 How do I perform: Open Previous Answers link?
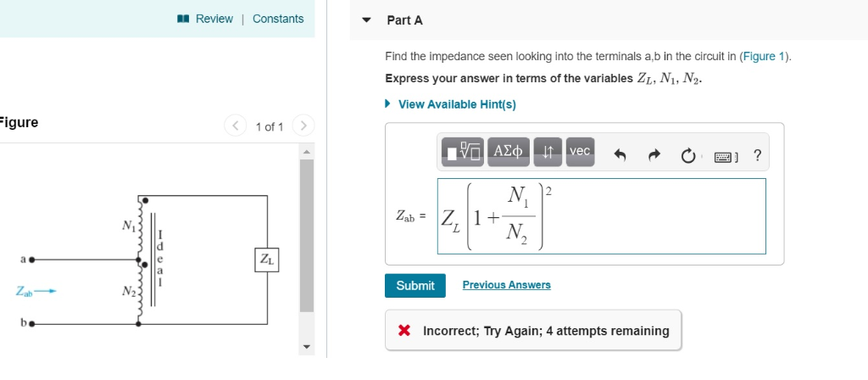[x=507, y=285]
